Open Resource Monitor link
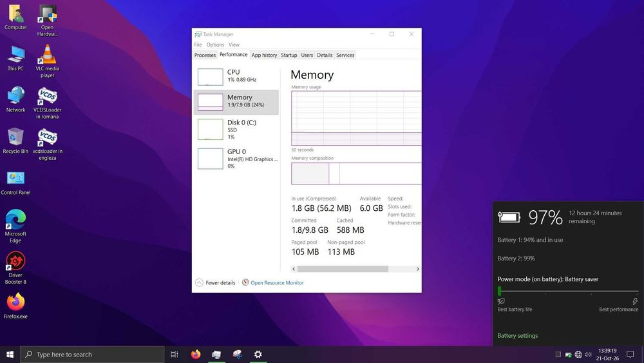Image resolution: width=644 pixels, height=363 pixels. (277, 283)
